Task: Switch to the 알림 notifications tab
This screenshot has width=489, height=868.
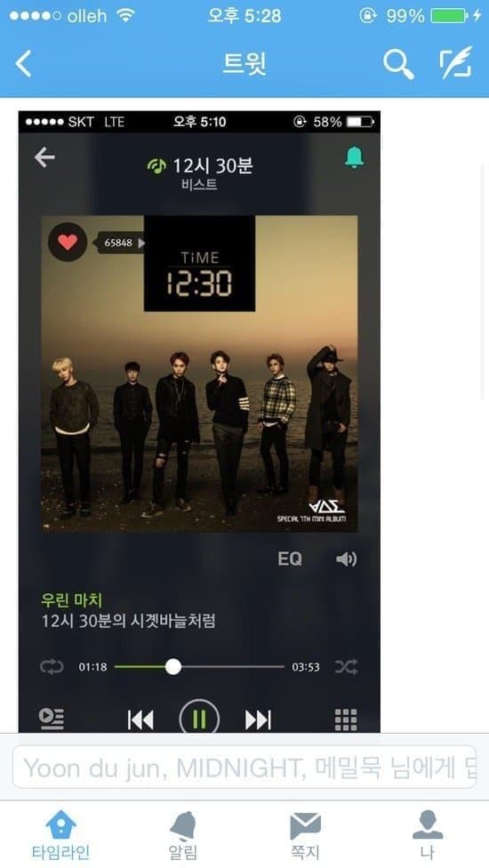Action: click(x=183, y=835)
